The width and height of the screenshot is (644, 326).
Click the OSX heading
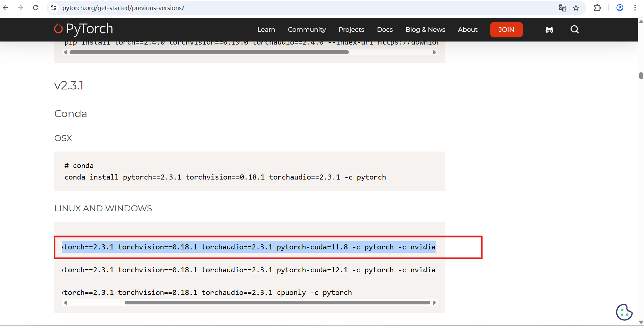(x=63, y=138)
